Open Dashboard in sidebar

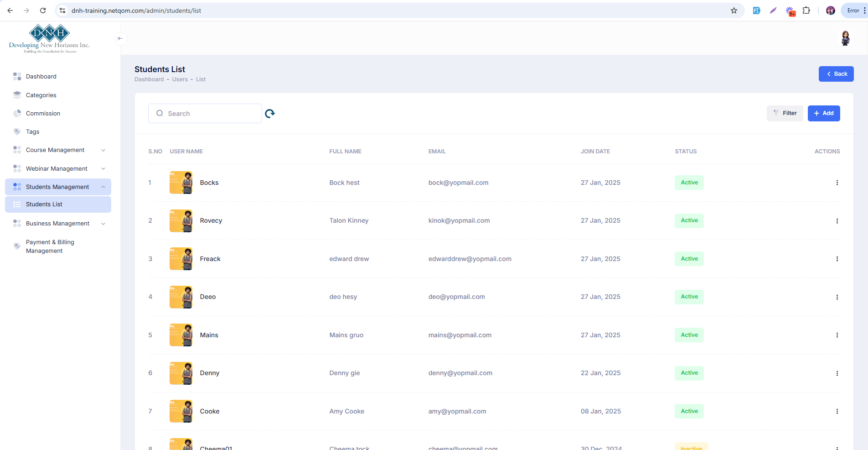pos(58,77)
